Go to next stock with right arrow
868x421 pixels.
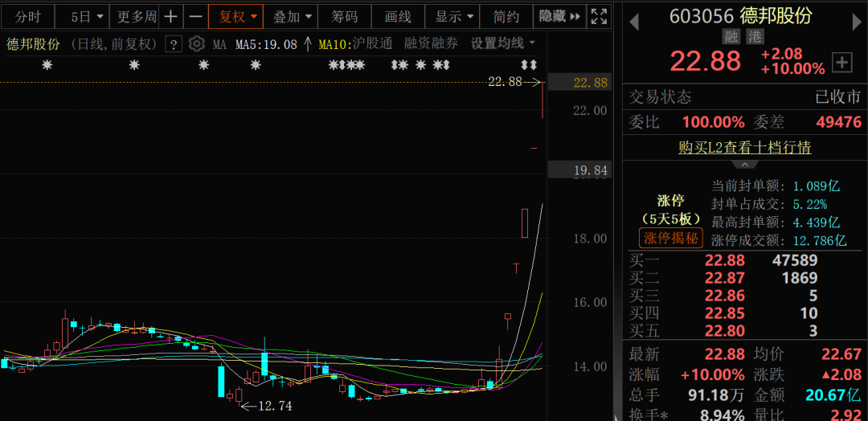coord(858,22)
